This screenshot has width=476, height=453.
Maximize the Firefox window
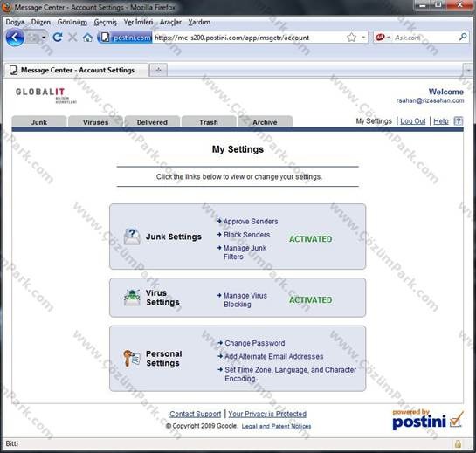click(438, 5)
